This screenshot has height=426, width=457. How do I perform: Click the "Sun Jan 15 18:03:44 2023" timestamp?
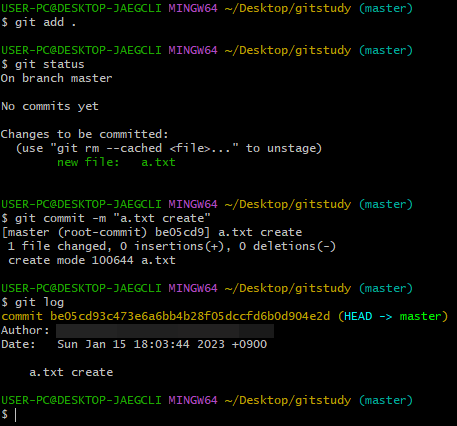click(141, 344)
